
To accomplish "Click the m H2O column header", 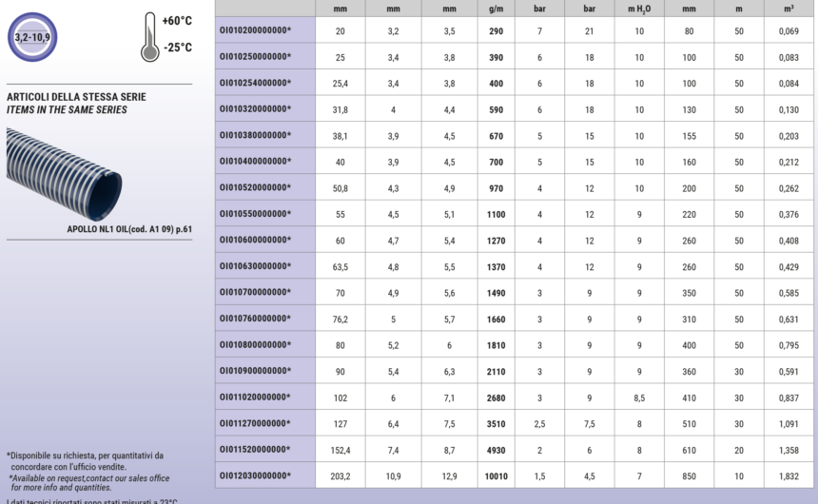I will (x=639, y=9).
